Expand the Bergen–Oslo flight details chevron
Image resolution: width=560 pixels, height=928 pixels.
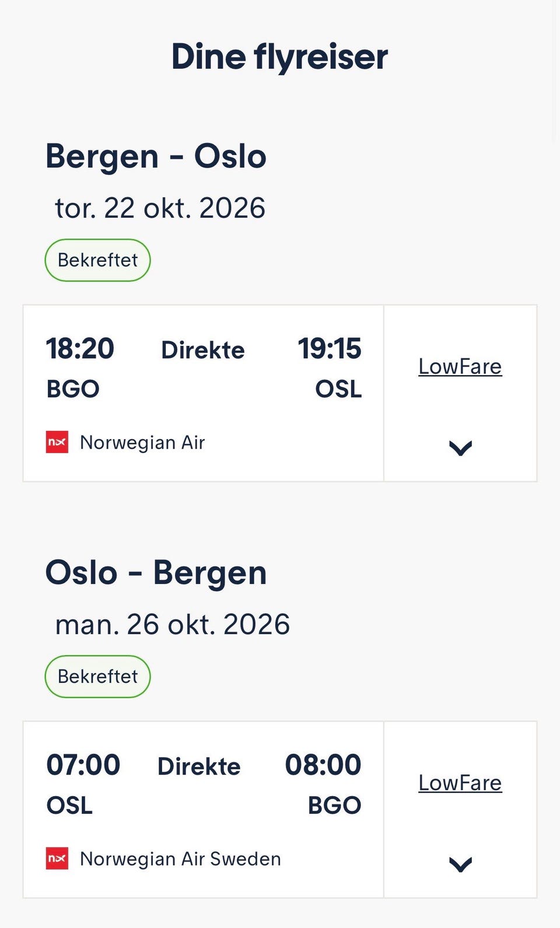pos(460,448)
